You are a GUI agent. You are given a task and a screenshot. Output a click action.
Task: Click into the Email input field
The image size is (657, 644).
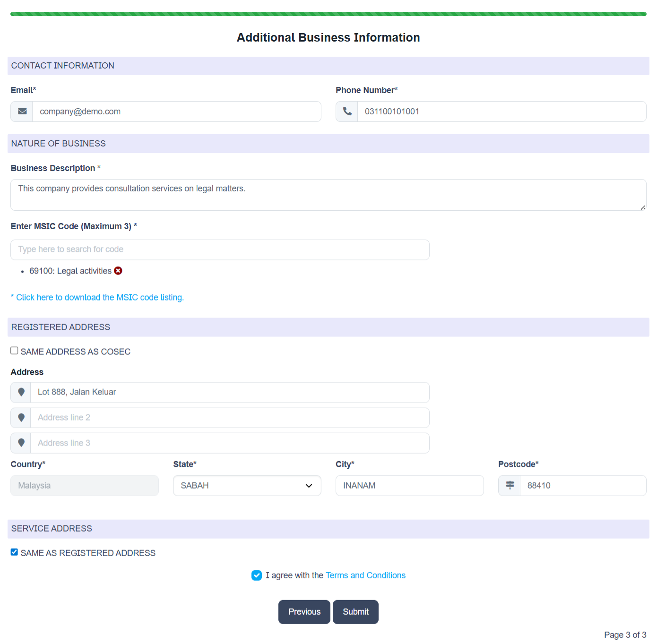(x=176, y=112)
